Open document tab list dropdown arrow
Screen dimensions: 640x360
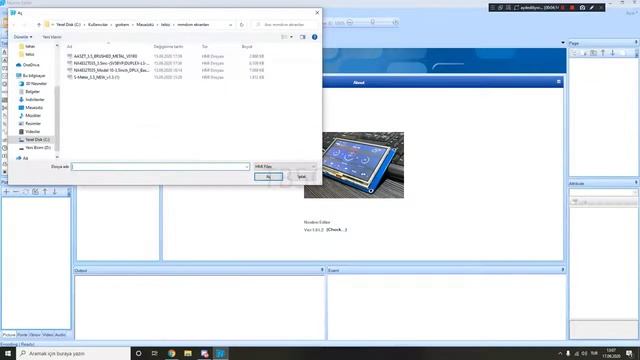point(563,43)
